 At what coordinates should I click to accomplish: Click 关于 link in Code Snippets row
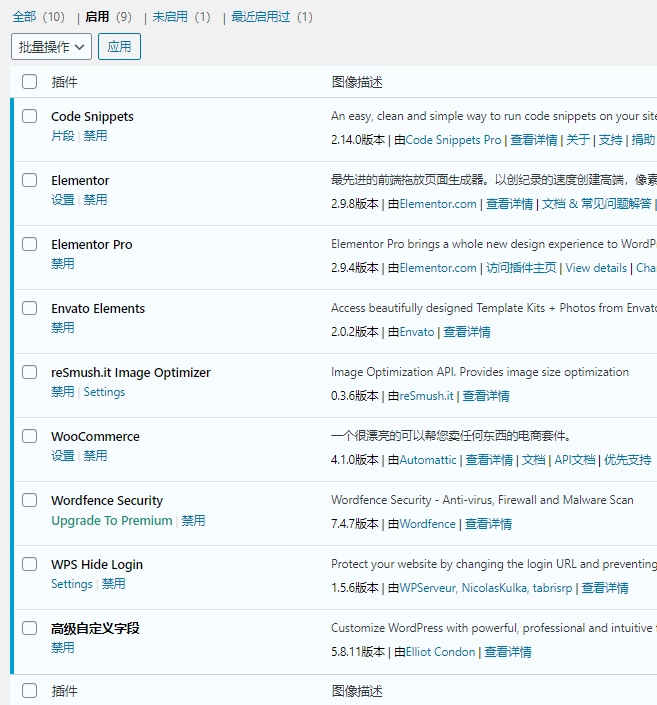[578, 140]
